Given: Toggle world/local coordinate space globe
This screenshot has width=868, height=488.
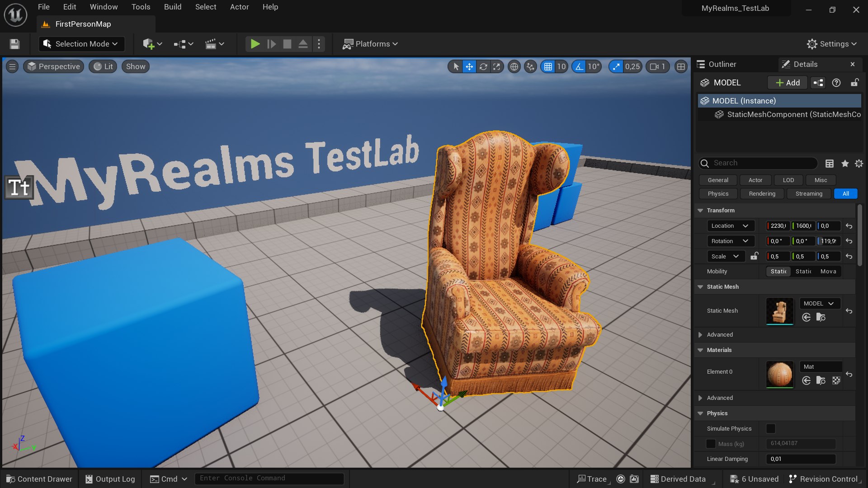Looking at the screenshot, I should (514, 66).
